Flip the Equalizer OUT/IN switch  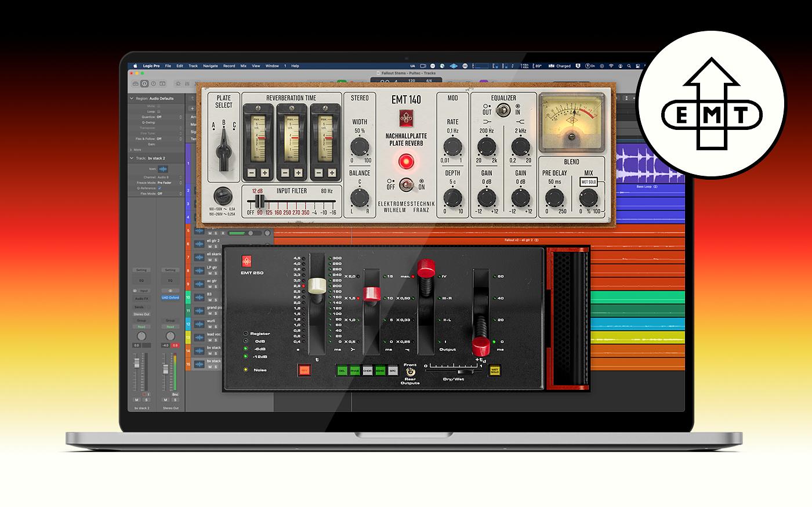click(x=502, y=110)
